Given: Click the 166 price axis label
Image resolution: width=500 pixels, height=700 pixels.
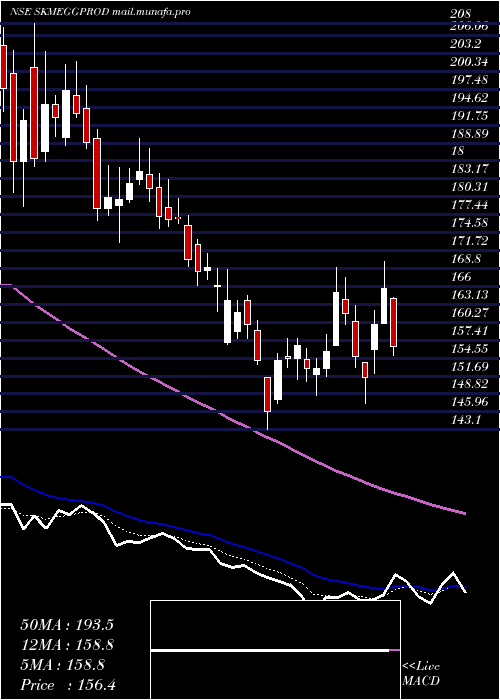Looking at the screenshot, I should [462, 277].
